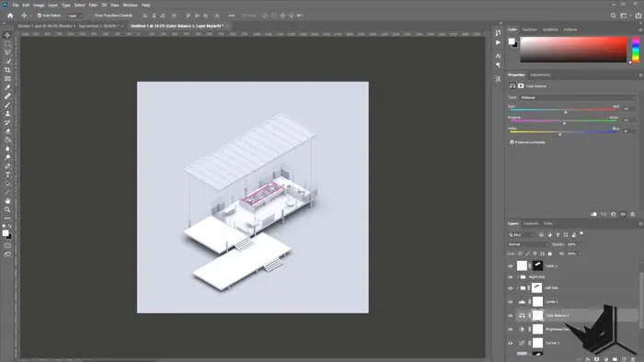Switch to the Swatches tab
644x362 pixels.
tap(529, 29)
